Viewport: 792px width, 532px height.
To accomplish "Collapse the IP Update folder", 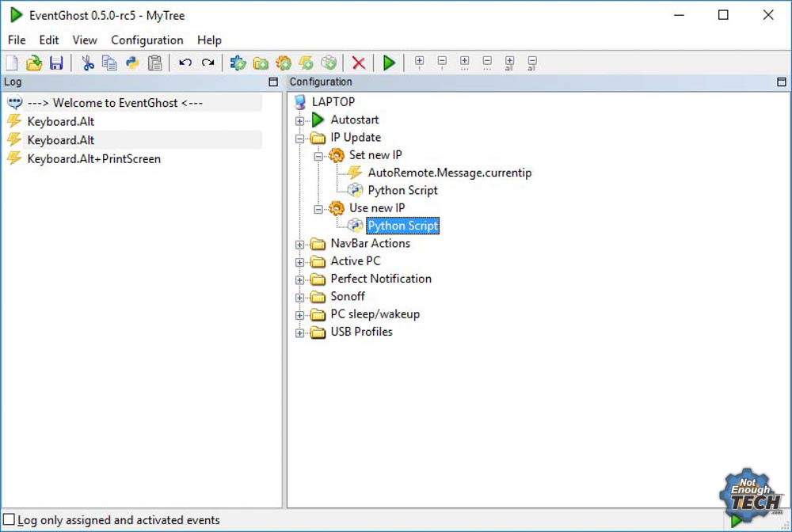I will pos(300,139).
